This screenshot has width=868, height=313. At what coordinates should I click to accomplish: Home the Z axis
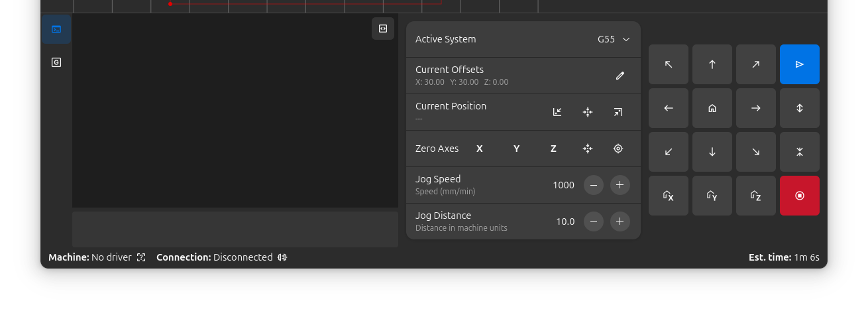click(x=755, y=196)
